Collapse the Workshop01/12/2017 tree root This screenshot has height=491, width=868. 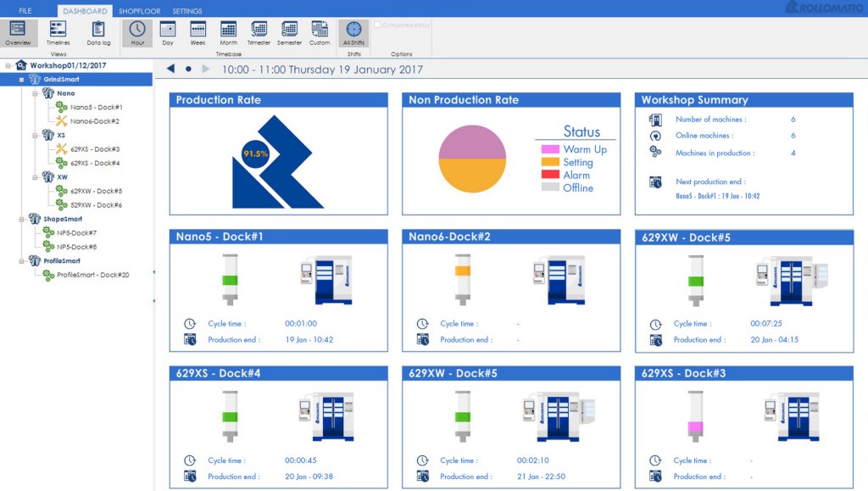point(8,65)
